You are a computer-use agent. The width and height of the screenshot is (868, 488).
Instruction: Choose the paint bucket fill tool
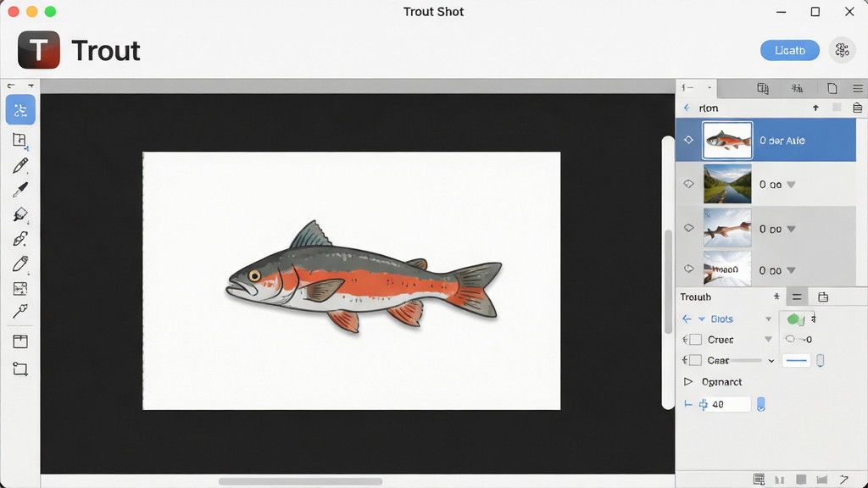pyautogui.click(x=20, y=214)
